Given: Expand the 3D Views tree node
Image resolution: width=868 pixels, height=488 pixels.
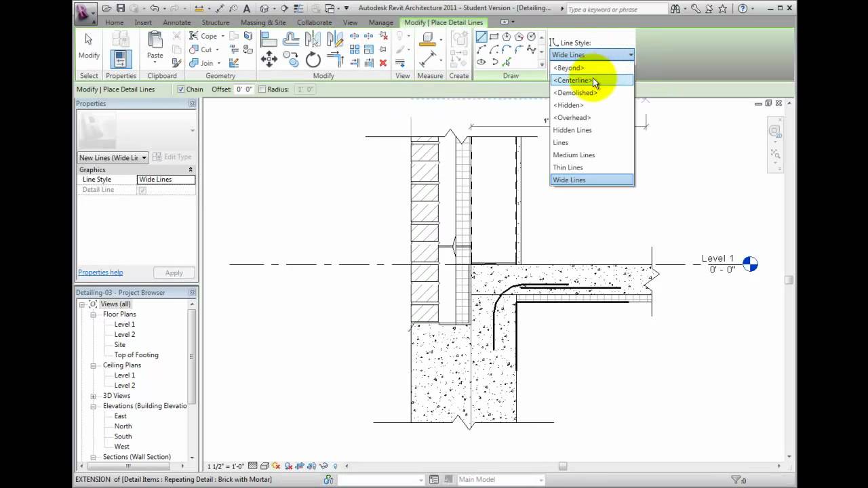Looking at the screenshot, I should tap(93, 396).
